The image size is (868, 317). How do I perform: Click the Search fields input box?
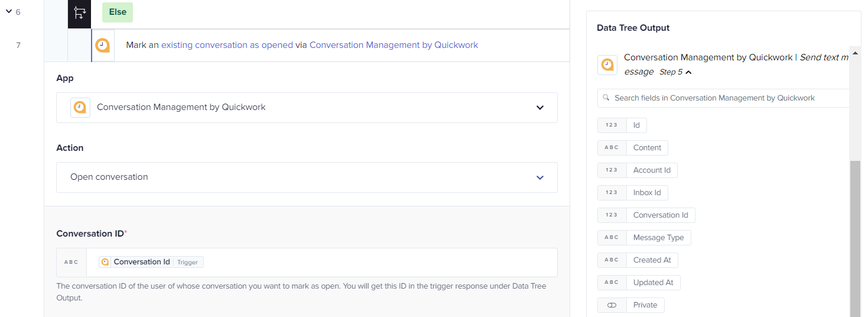723,98
